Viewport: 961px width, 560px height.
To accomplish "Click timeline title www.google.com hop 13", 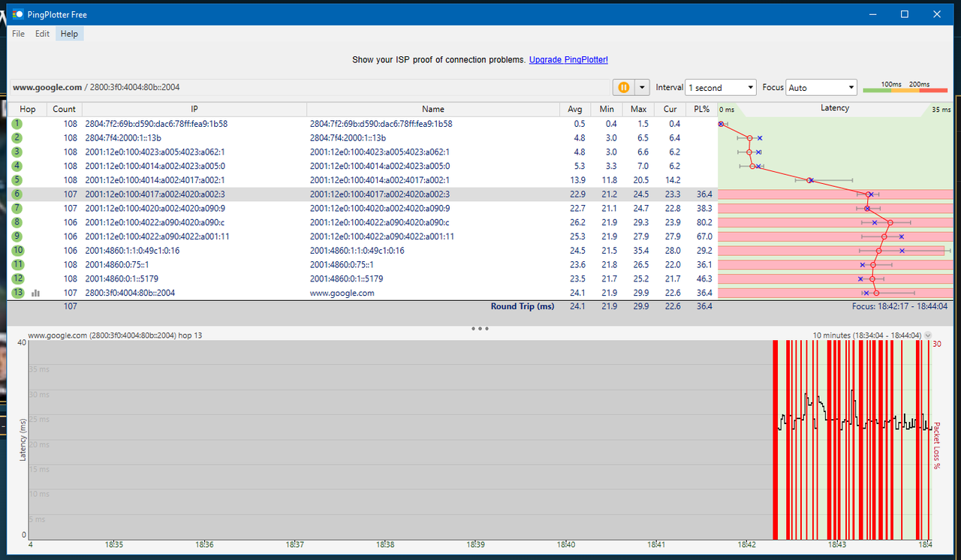I will (x=115, y=336).
